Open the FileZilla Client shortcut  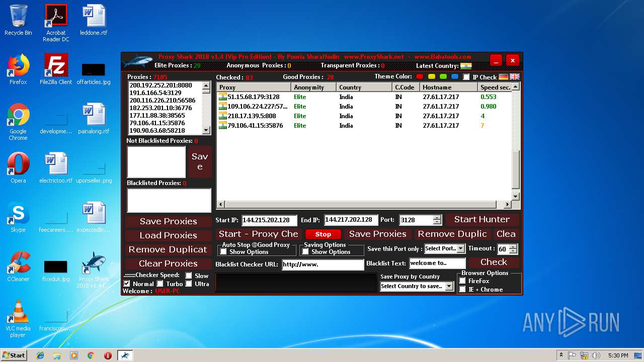[x=56, y=69]
